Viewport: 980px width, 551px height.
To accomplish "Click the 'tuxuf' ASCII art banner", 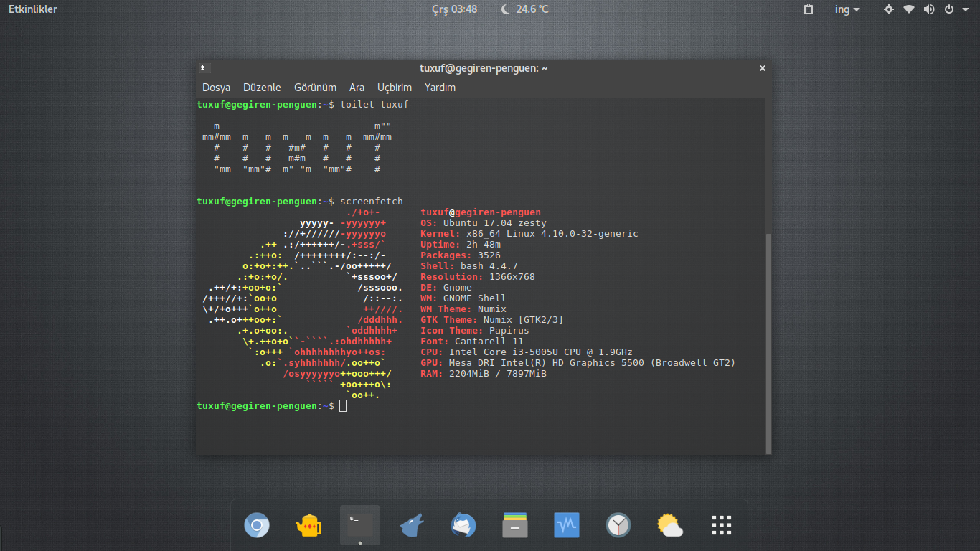I will tap(297, 148).
